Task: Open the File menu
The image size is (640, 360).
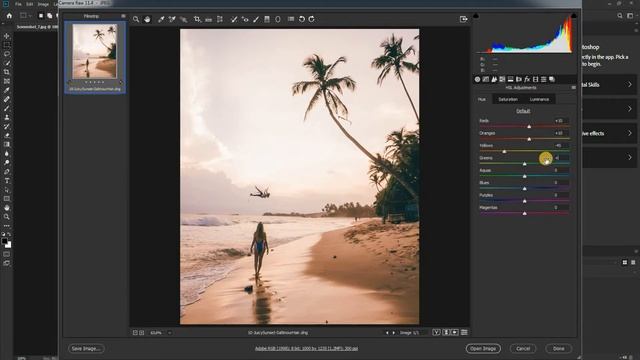Action: point(18,4)
